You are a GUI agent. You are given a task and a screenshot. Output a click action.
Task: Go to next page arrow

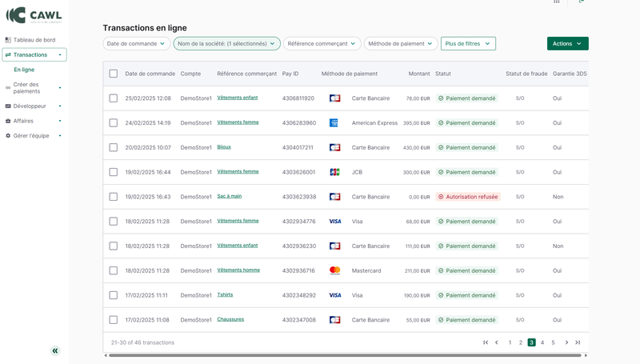tap(566, 342)
